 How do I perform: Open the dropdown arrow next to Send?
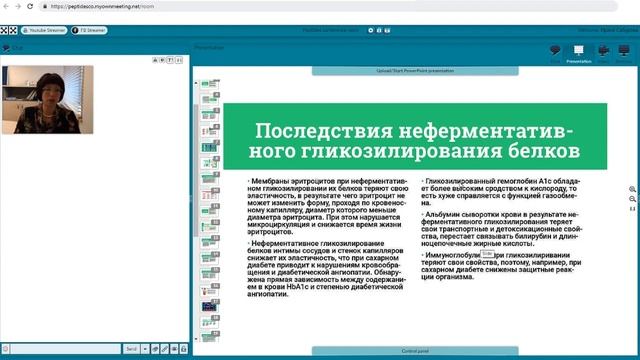pyautogui.click(x=145, y=349)
